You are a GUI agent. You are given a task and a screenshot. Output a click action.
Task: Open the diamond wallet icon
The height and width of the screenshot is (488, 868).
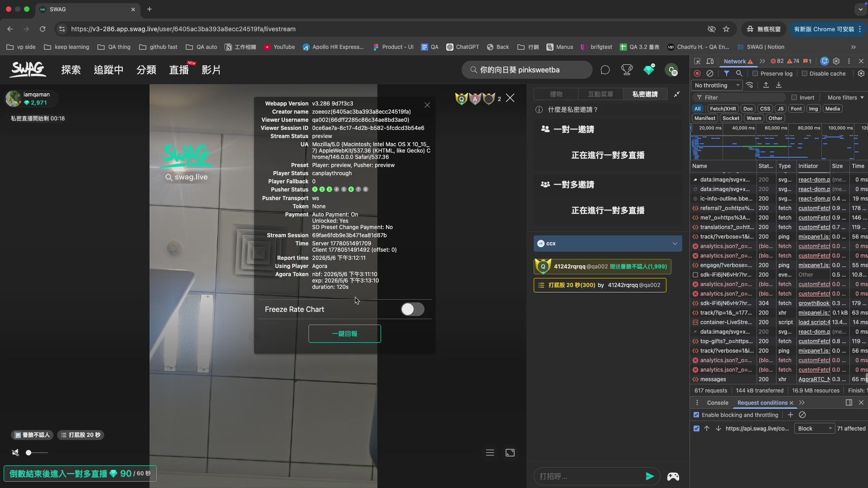649,69
